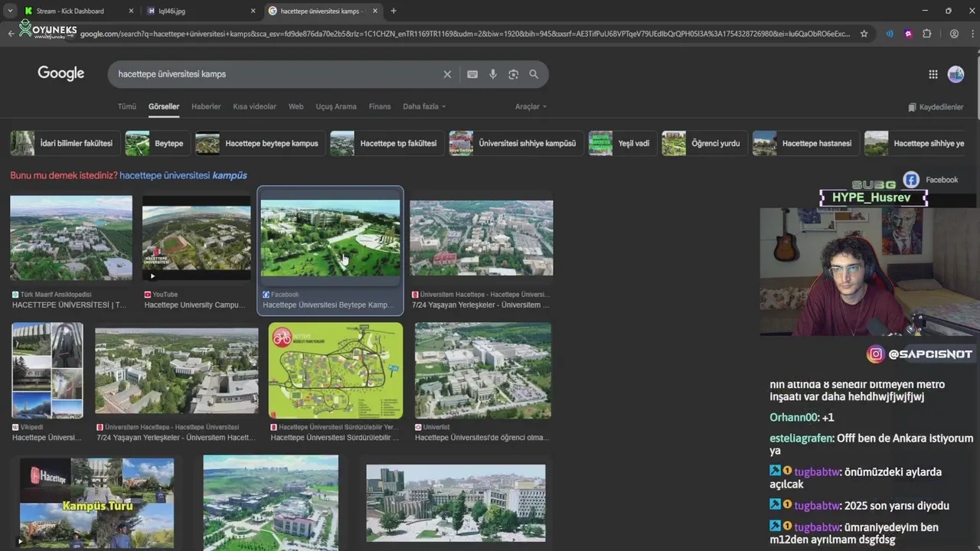This screenshot has width=980, height=551.
Task: Click the magnifier search button
Action: [x=534, y=74]
